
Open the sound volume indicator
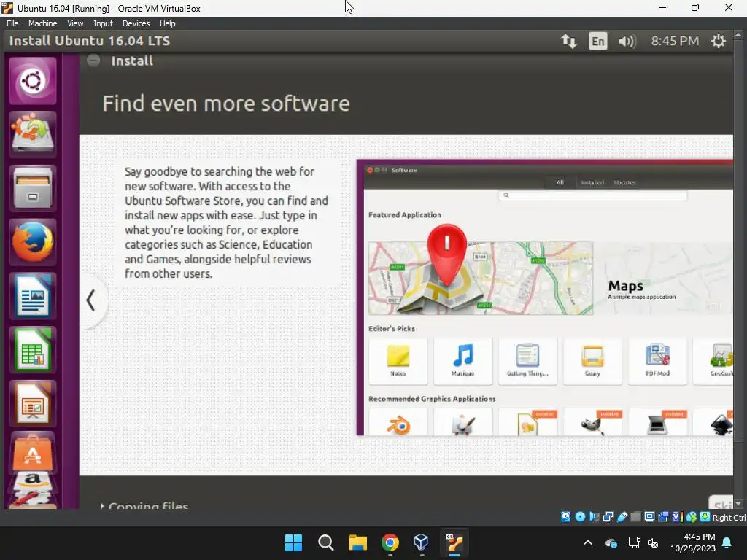tap(627, 41)
